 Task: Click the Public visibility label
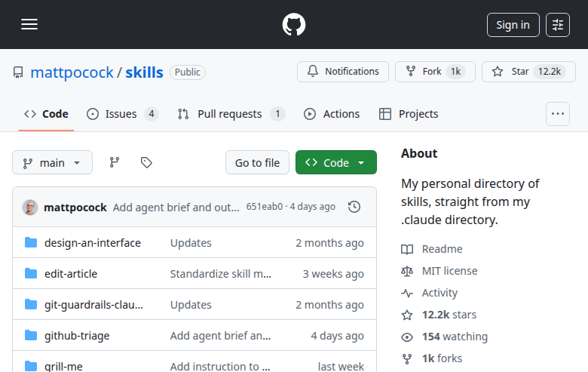coord(188,72)
